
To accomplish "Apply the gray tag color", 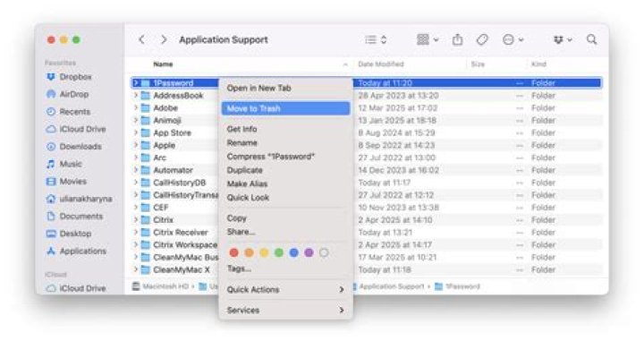I will point(324,252).
